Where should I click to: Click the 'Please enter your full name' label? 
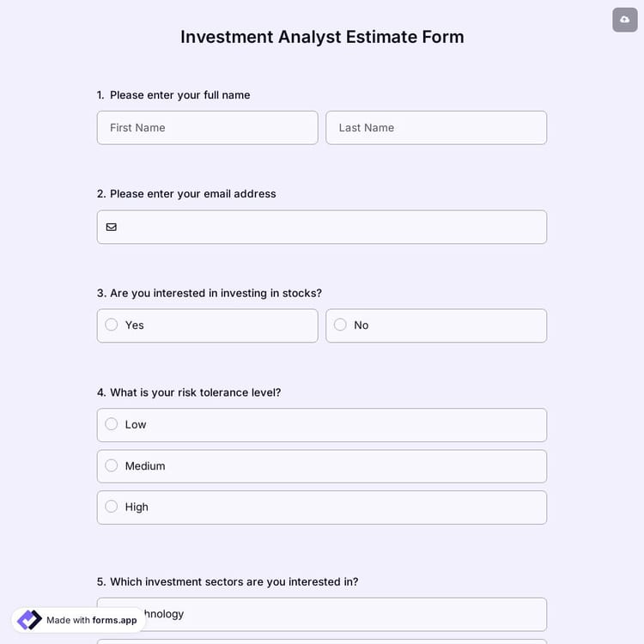tap(179, 95)
